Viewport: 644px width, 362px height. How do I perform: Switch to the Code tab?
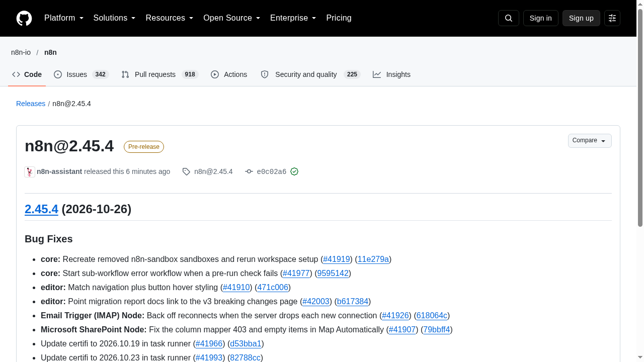pos(27,74)
